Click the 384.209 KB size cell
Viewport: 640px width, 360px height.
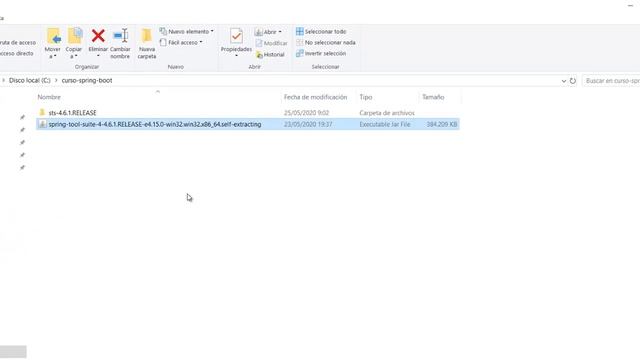442,124
